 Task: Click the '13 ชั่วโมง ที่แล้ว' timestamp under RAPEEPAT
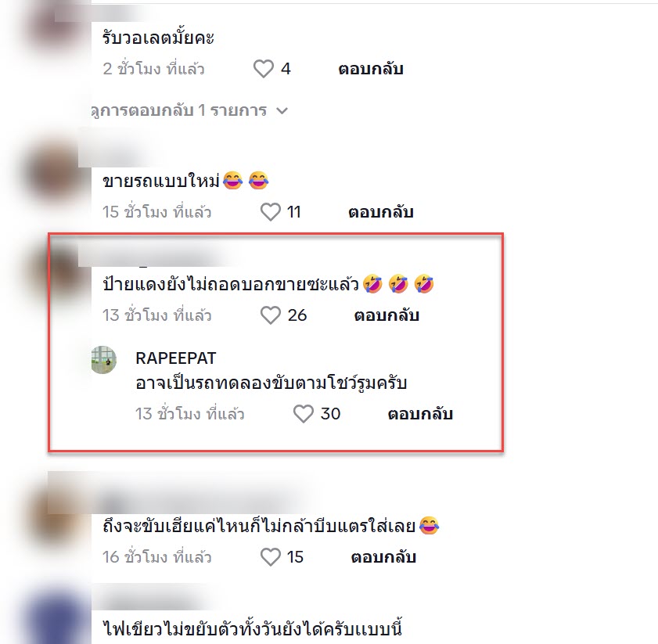(x=189, y=414)
